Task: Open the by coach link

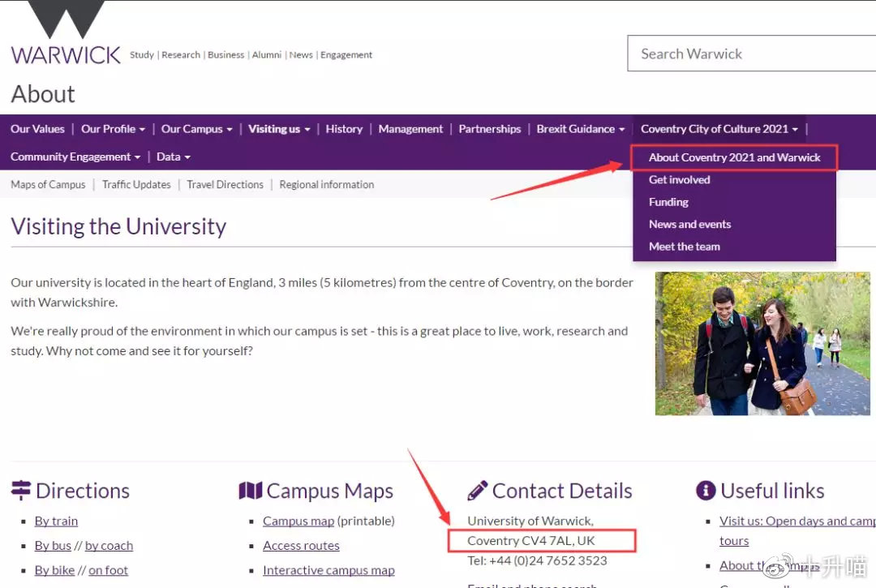Action: point(109,546)
